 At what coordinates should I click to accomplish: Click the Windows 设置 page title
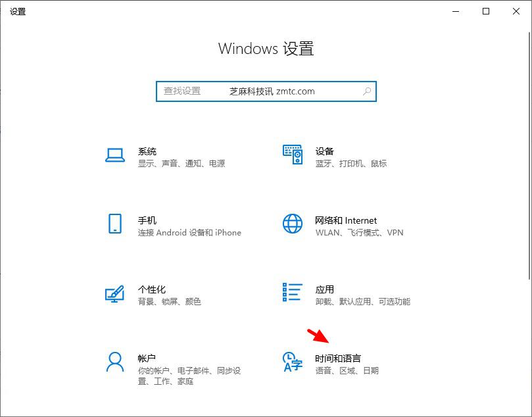tap(266, 49)
